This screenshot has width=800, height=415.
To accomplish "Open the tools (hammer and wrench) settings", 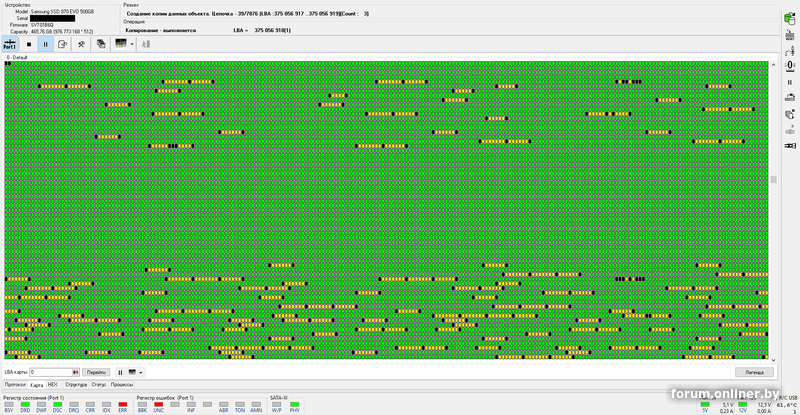I will (x=81, y=44).
